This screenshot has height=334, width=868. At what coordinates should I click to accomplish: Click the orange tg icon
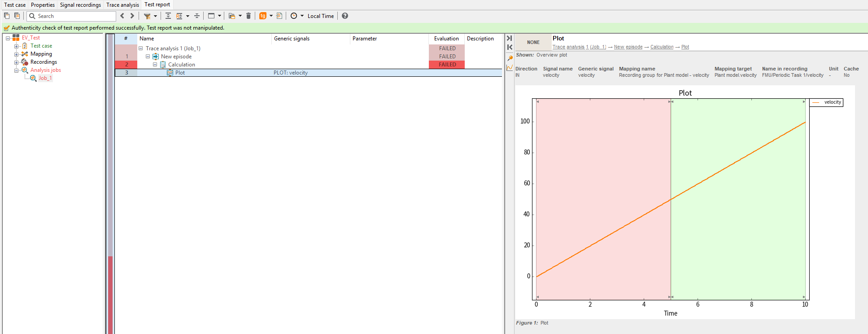pos(263,16)
